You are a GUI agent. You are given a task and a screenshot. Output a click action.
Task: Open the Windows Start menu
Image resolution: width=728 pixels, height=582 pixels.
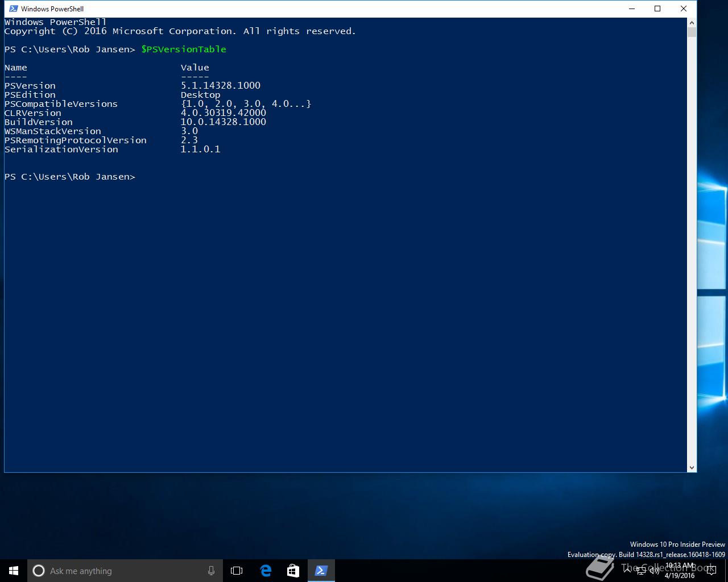(x=14, y=571)
